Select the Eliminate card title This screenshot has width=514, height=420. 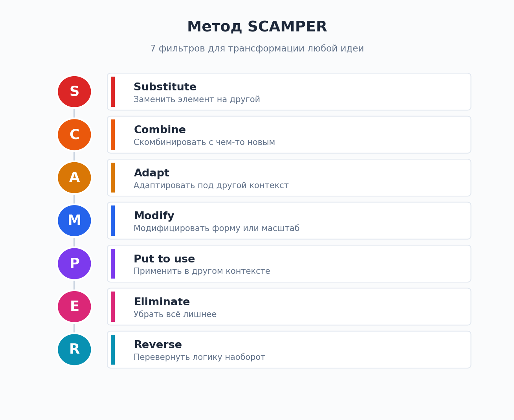click(162, 302)
